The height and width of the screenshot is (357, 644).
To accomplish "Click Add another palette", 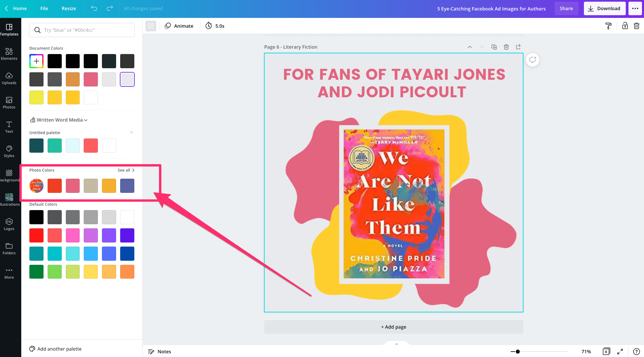I will [x=56, y=349].
